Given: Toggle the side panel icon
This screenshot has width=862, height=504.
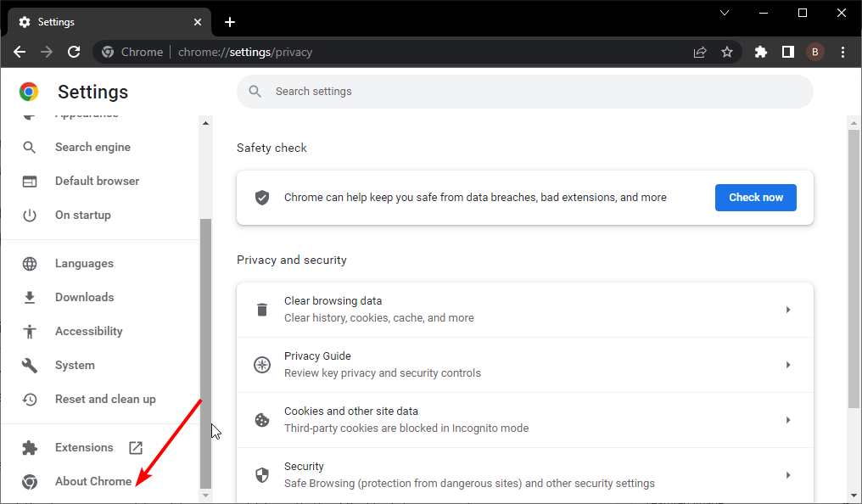Looking at the screenshot, I should (788, 53).
